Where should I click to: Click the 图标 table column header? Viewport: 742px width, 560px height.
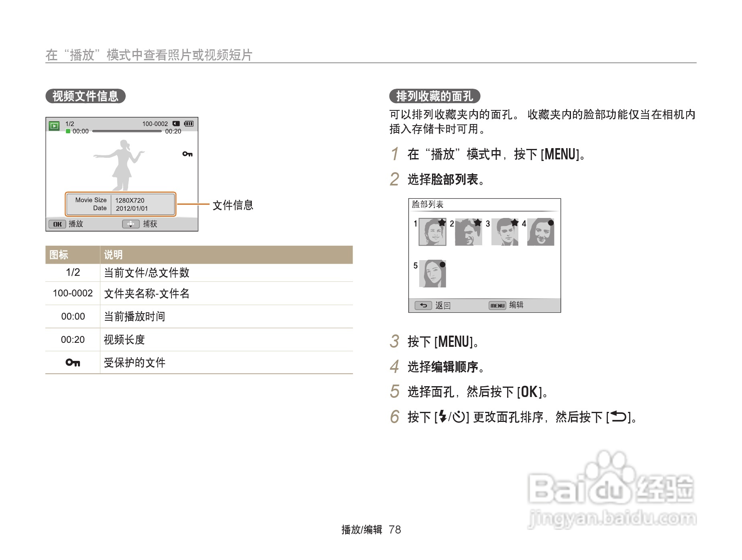[59, 255]
